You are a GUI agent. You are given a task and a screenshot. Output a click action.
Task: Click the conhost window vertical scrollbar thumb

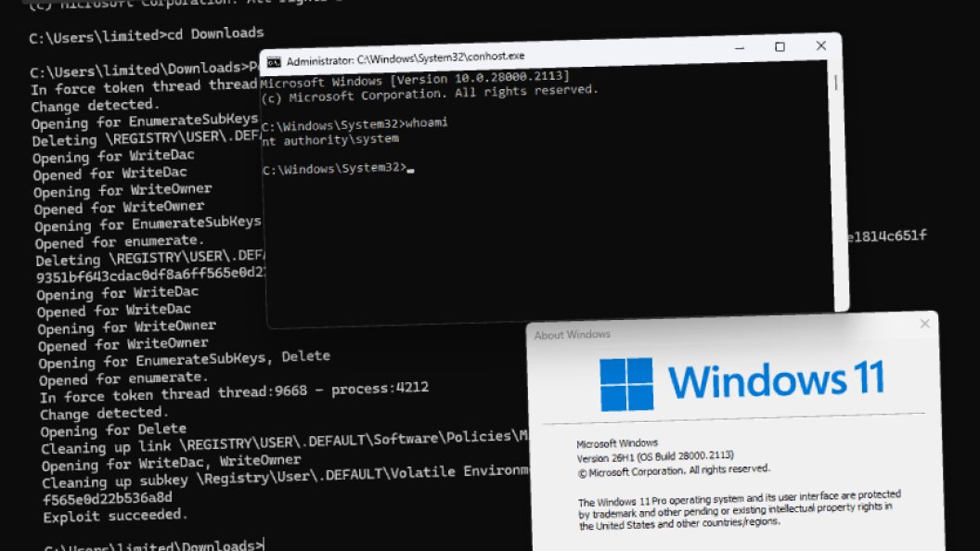click(x=835, y=83)
